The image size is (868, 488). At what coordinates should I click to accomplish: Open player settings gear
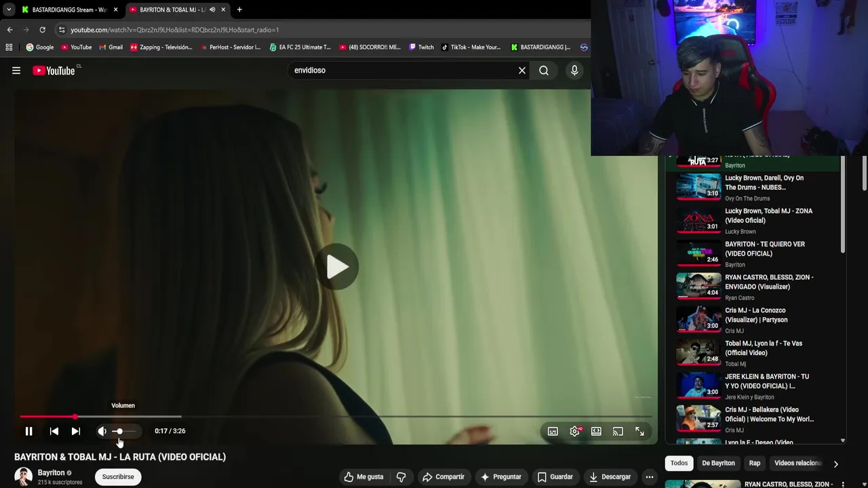[575, 431]
